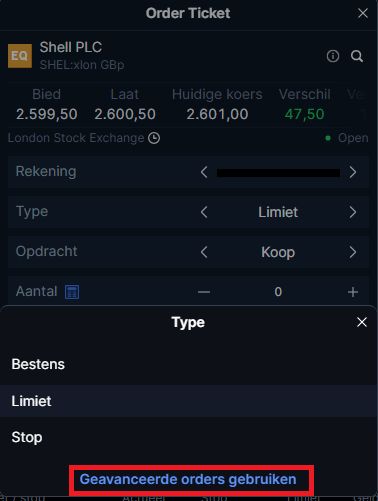Open Geavanceerde orders gebruiken link
The width and height of the screenshot is (378, 501).
tap(188, 479)
